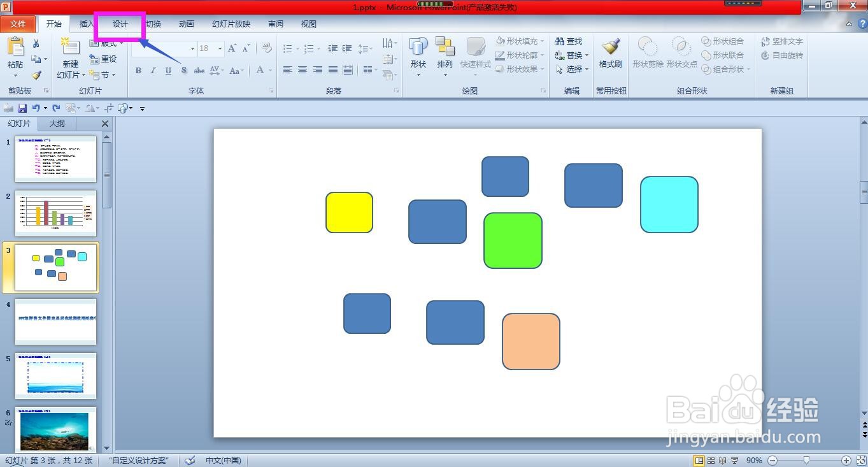Image resolution: width=868 pixels, height=467 pixels.
Task: Select the yellow rounded rectangle on slide
Action: [x=349, y=212]
